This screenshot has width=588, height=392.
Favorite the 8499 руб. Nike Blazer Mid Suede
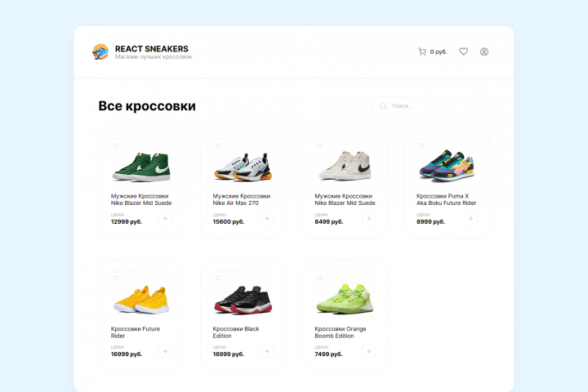pyautogui.click(x=320, y=145)
